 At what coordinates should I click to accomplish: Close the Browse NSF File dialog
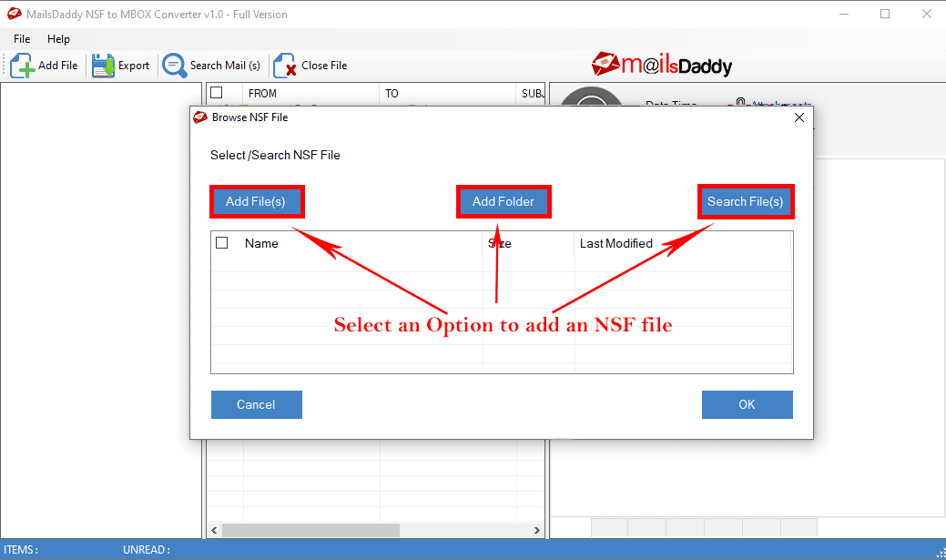[799, 117]
